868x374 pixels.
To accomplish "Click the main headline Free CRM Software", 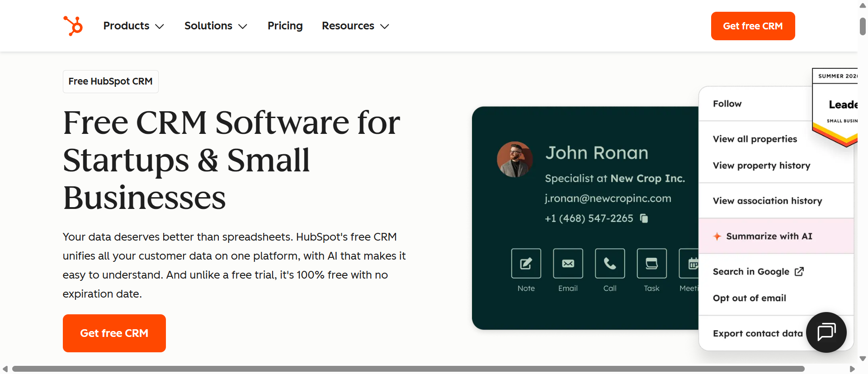I will coord(231,160).
